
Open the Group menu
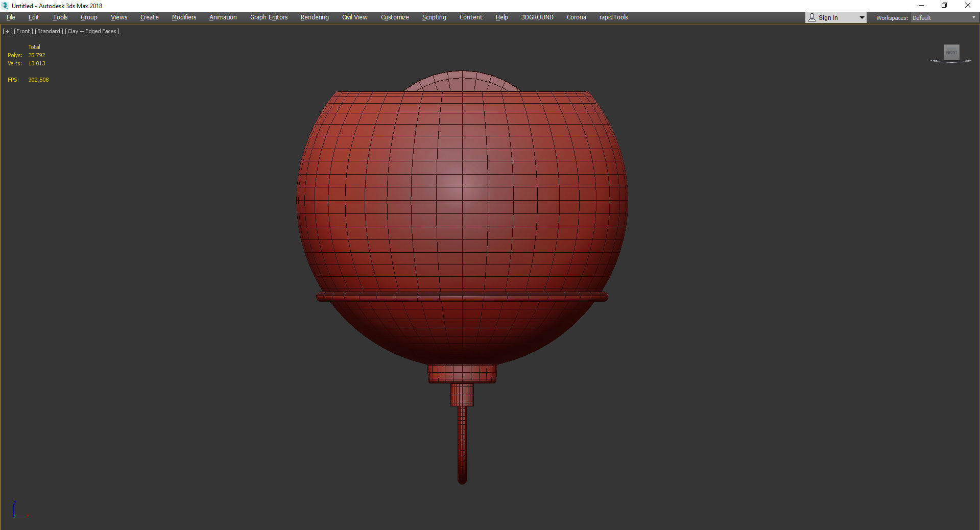(x=89, y=17)
